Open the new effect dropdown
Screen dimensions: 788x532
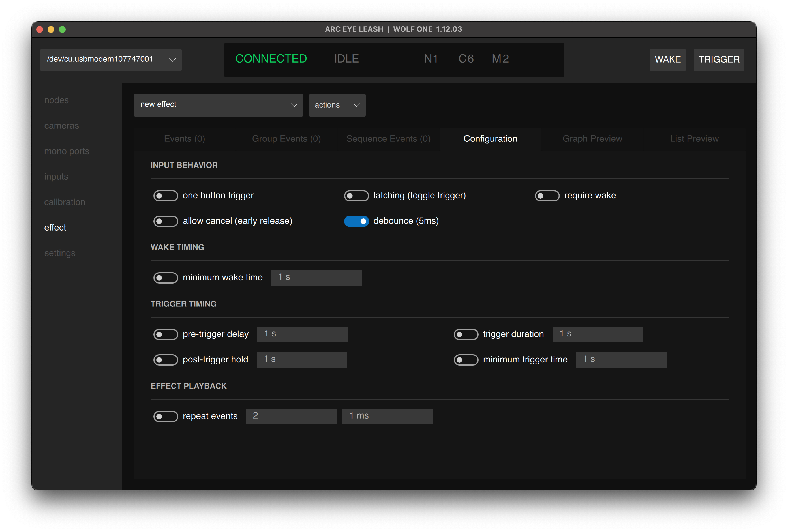(218, 105)
